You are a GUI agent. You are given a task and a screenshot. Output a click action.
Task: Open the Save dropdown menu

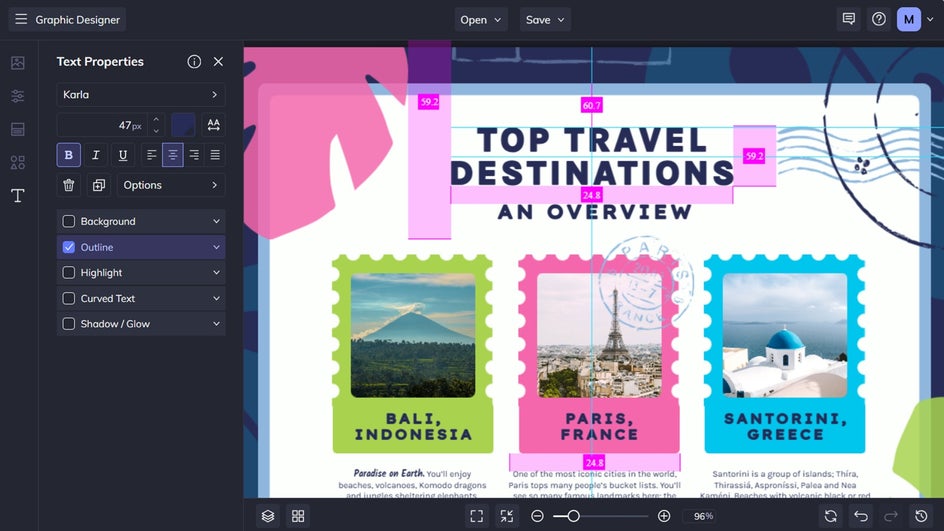(x=545, y=19)
